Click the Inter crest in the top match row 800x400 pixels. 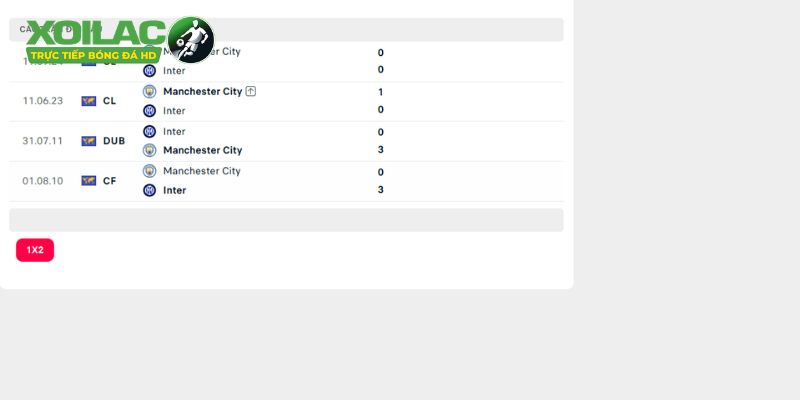coord(149,70)
